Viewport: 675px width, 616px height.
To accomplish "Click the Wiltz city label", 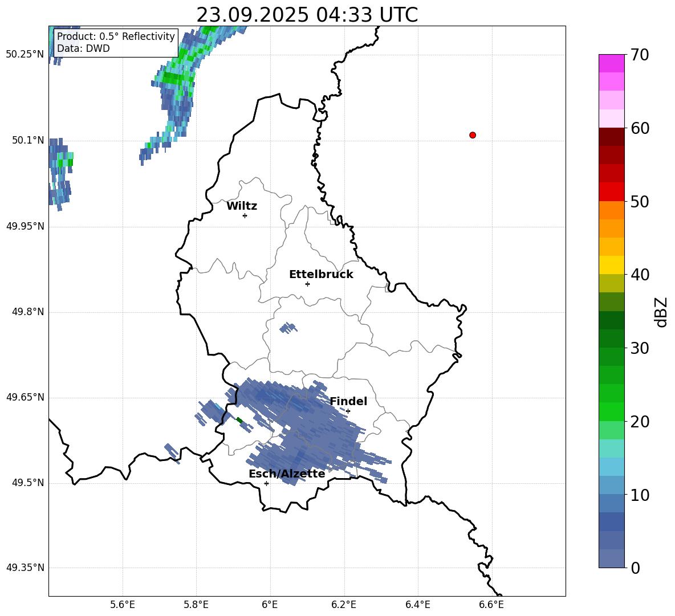I will pos(242,206).
